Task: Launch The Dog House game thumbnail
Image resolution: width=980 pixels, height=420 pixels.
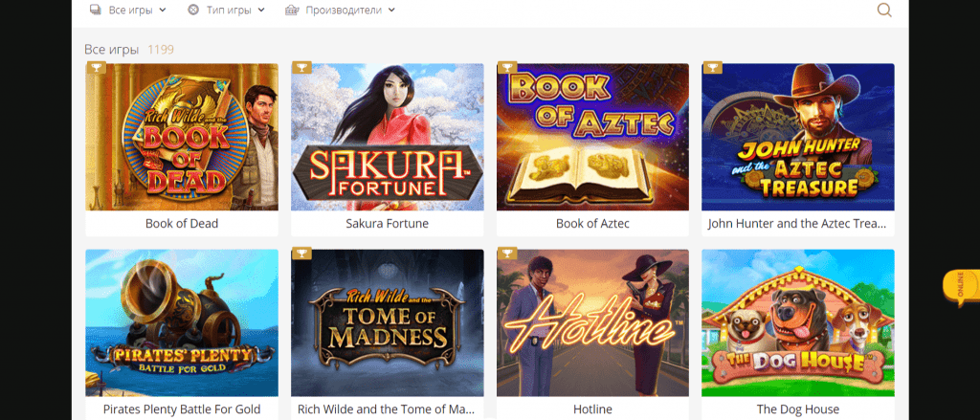Action: tap(797, 322)
